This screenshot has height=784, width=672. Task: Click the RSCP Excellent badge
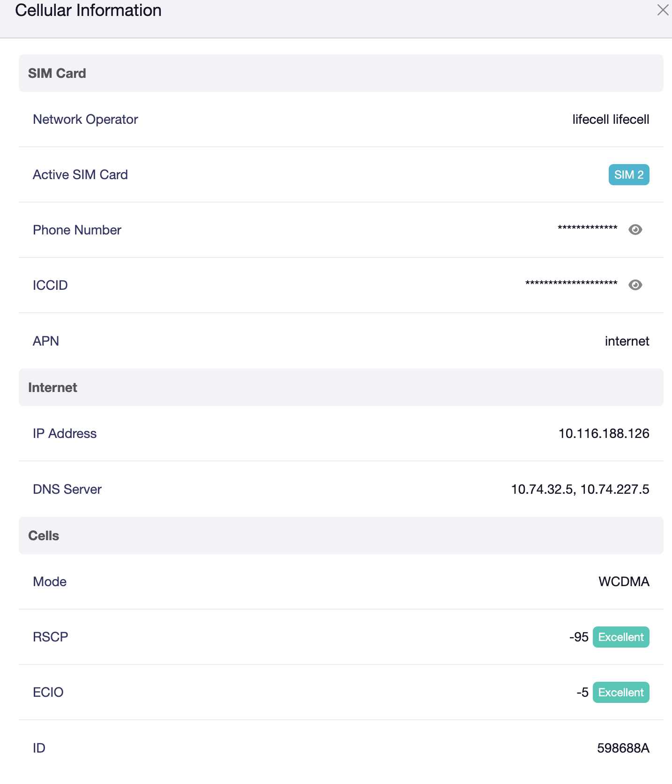(x=620, y=637)
